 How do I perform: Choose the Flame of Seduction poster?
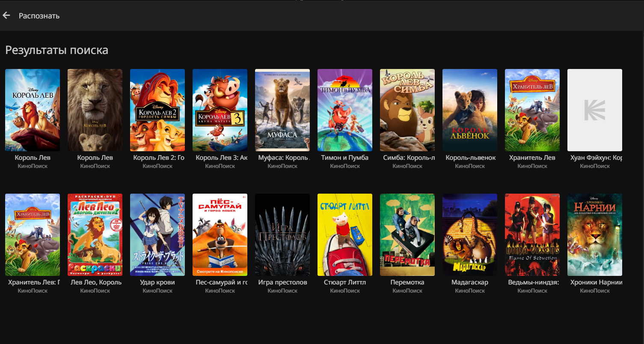click(x=532, y=235)
